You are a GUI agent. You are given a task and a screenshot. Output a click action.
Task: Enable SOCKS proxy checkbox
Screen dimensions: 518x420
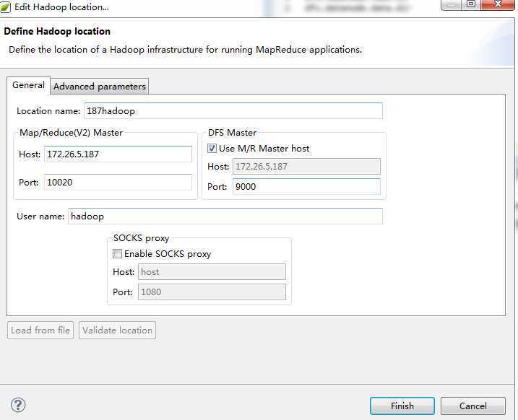(x=117, y=254)
